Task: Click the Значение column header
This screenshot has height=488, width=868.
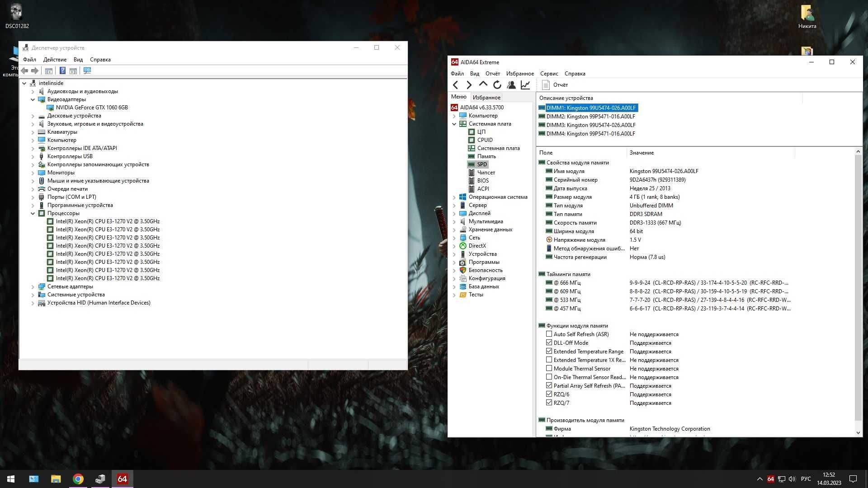Action: pyautogui.click(x=710, y=153)
